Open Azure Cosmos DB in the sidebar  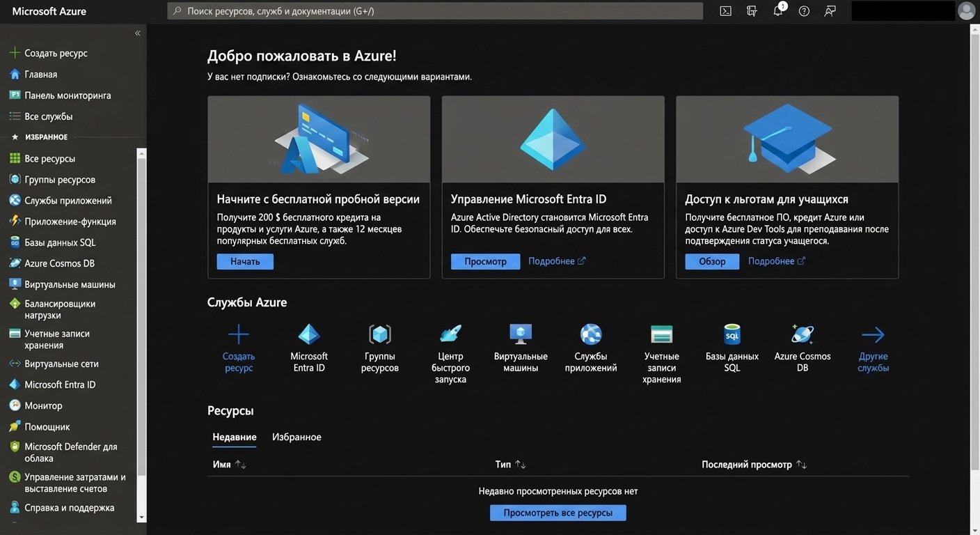click(59, 263)
